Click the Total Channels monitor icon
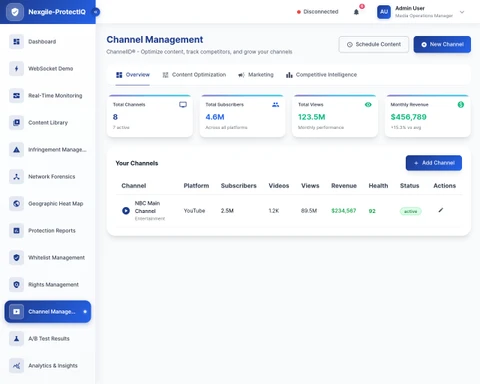Screen dimensions: 480x384 click(x=183, y=105)
